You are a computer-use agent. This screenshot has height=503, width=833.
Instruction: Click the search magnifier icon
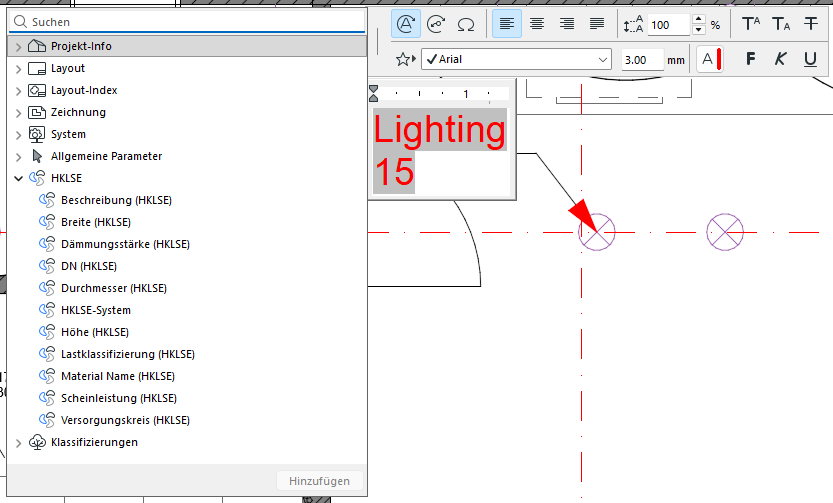tap(20, 22)
